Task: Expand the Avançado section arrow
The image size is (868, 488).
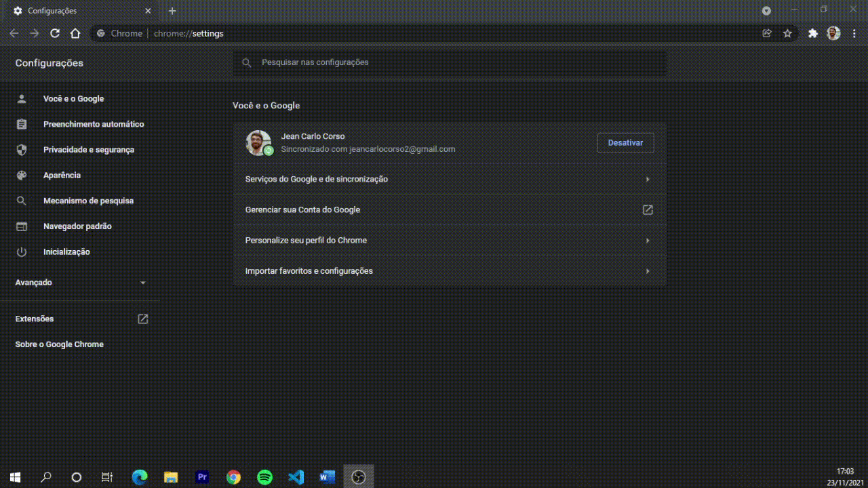Action: [x=142, y=283]
